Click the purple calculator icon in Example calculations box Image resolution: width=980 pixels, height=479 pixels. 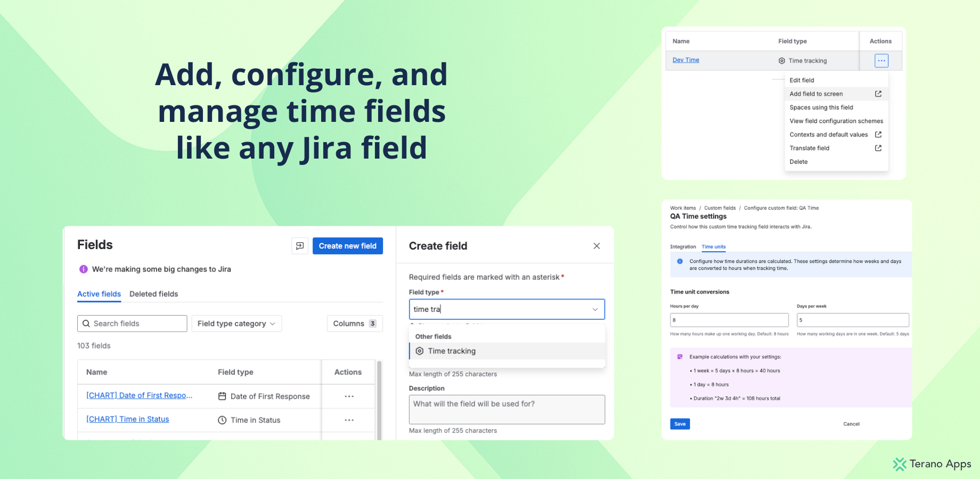coord(679,357)
